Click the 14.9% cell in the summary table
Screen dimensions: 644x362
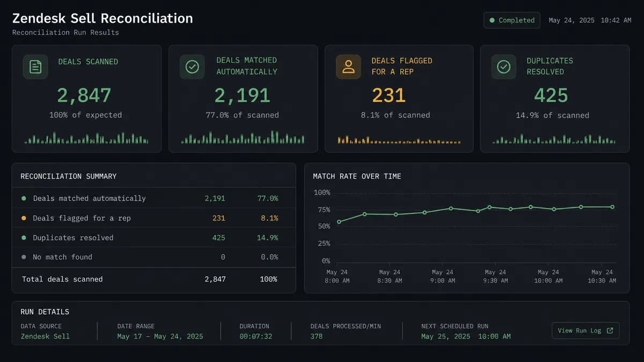(268, 238)
